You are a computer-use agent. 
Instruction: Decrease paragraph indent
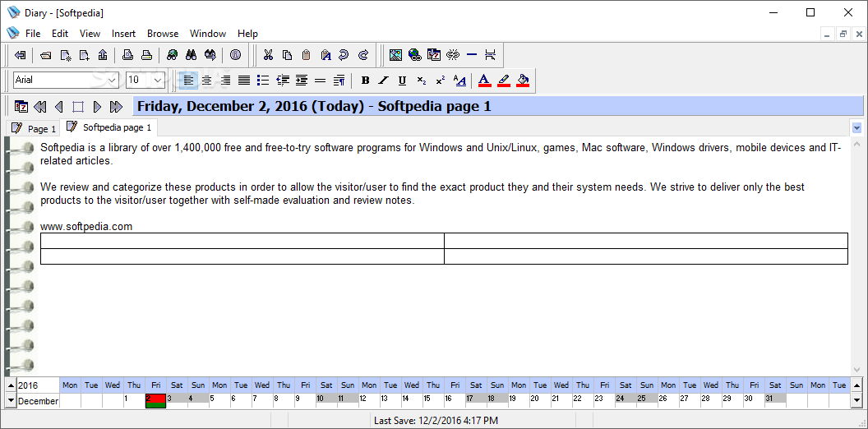(282, 81)
